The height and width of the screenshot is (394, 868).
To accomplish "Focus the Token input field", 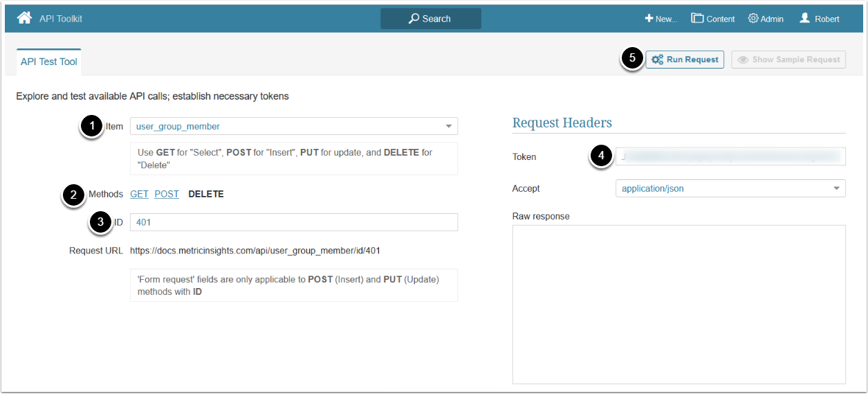I will tap(730, 156).
